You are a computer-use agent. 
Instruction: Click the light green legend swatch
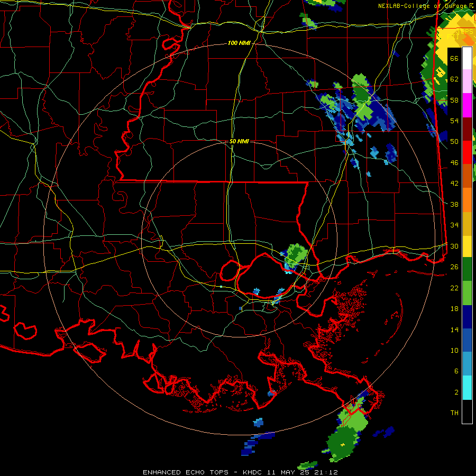click(467, 293)
